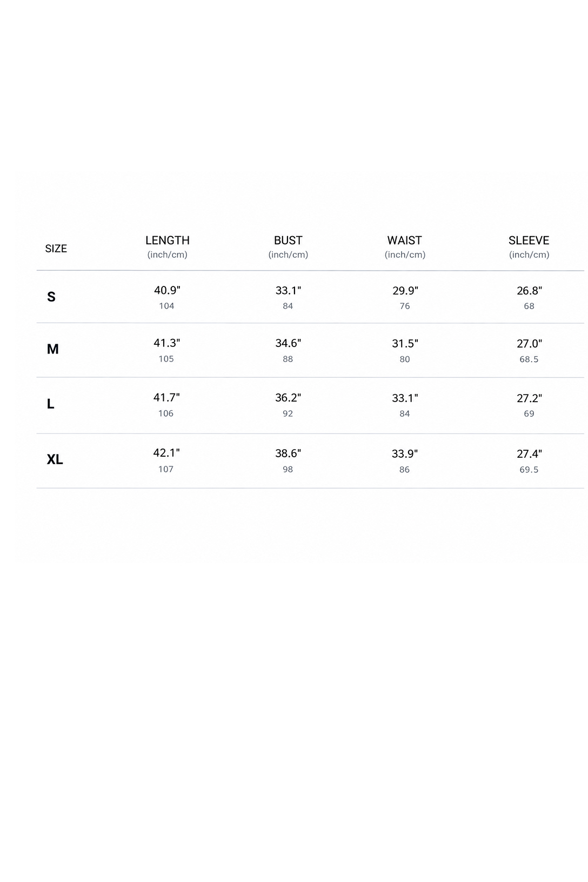Screen dimensions: 588x882
Task: Click the SIZE column header
Action: pyautogui.click(x=56, y=249)
